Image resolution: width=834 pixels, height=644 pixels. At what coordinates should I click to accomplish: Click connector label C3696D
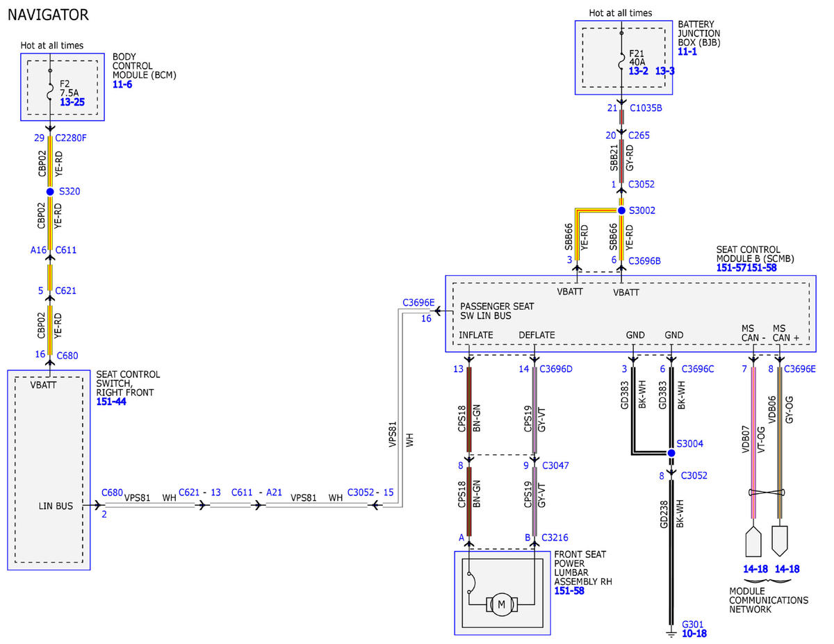(556, 369)
